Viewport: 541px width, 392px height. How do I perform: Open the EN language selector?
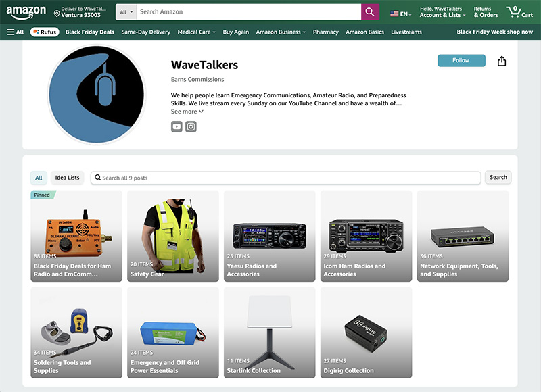click(x=400, y=14)
